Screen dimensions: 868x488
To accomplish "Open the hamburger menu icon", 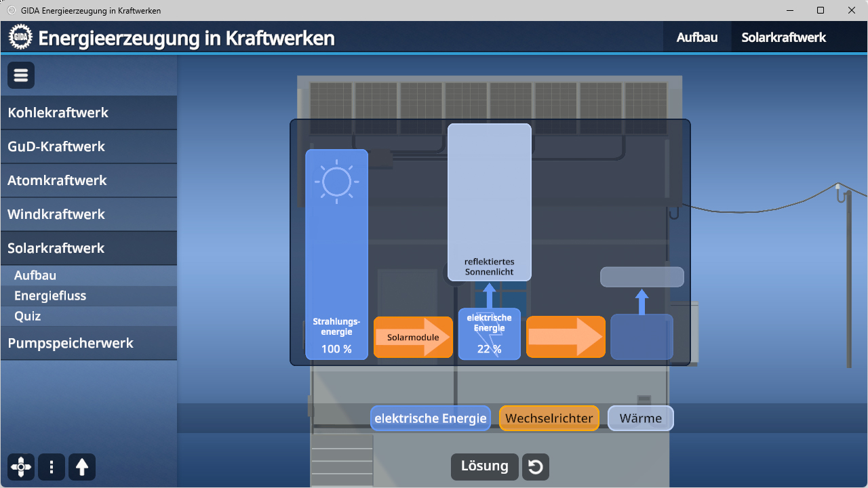I will point(20,75).
